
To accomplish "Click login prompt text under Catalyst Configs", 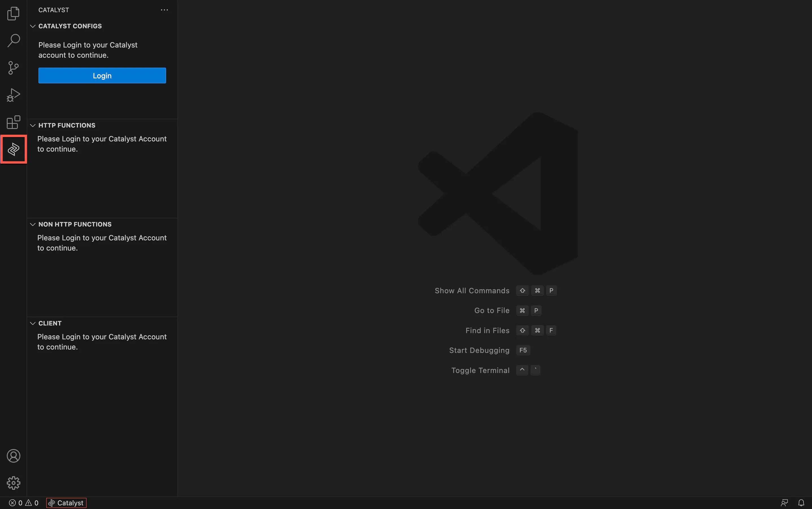I will [88, 50].
